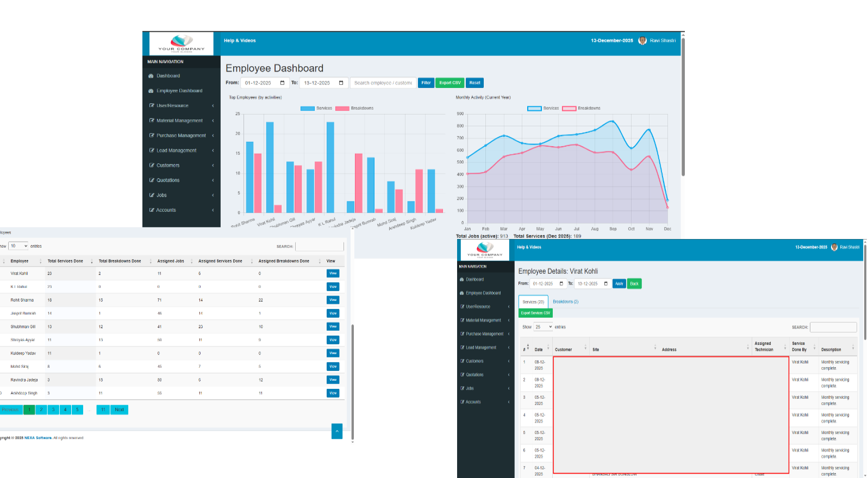Open the To date calendar picker on Employee Details page
868x478 pixels.
605,284
